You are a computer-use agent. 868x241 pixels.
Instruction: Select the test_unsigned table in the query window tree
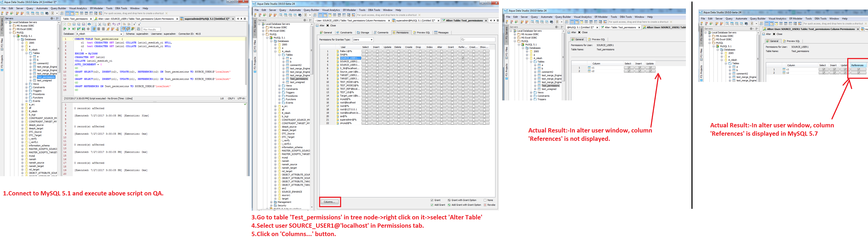pos(45,80)
